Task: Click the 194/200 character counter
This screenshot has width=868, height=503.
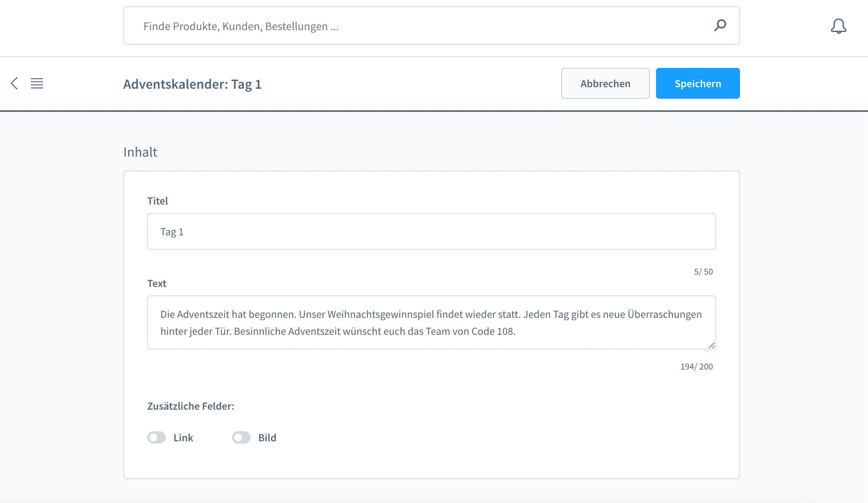Action: click(696, 366)
